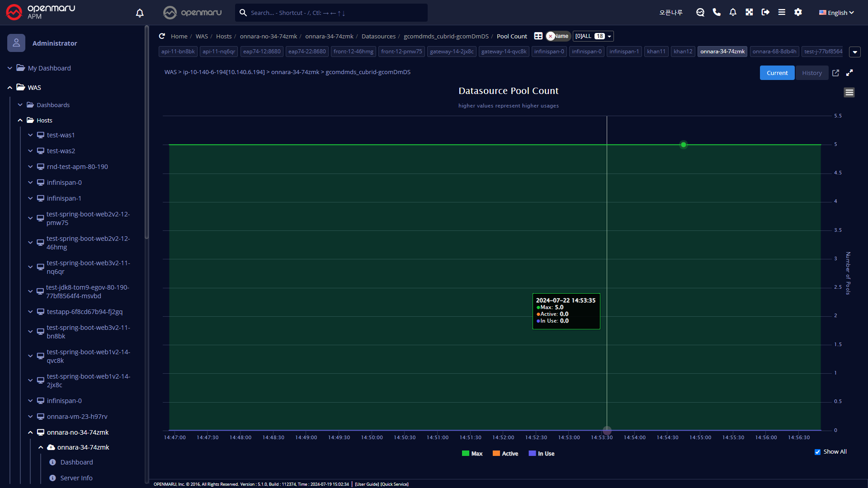This screenshot has height=488, width=868.
Task: Open chart in new window icon
Action: 835,73
